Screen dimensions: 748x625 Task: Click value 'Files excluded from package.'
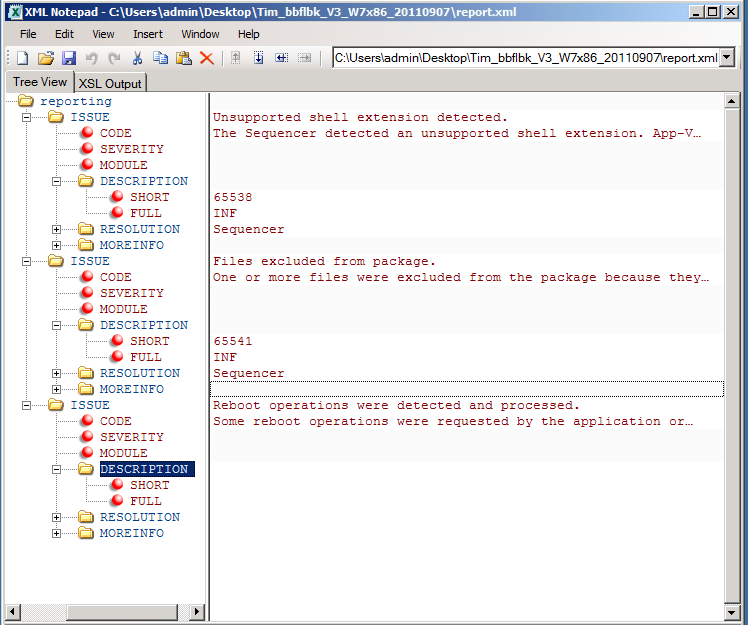click(x=324, y=261)
